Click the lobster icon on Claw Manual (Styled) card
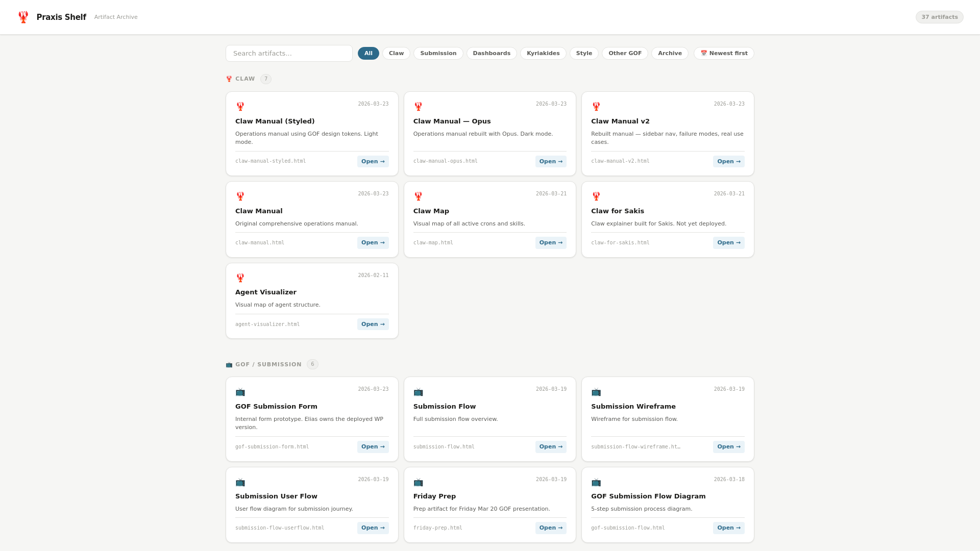This screenshot has width=980, height=551. click(240, 107)
